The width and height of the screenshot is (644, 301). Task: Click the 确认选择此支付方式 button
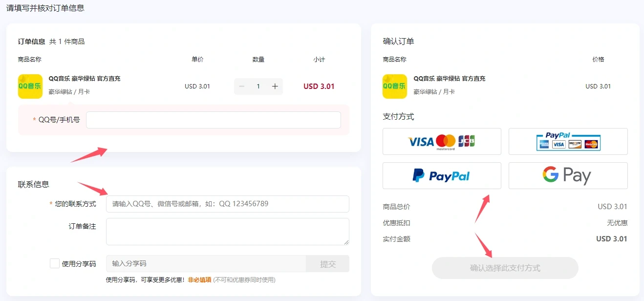(x=505, y=268)
